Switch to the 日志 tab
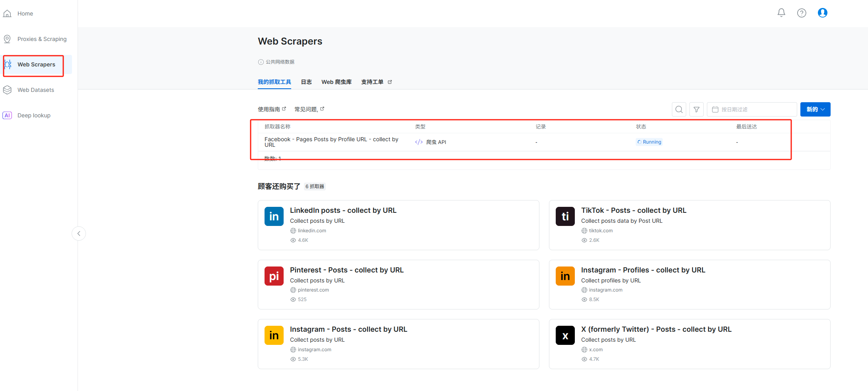Screen dimensions: 868x391 [306, 82]
